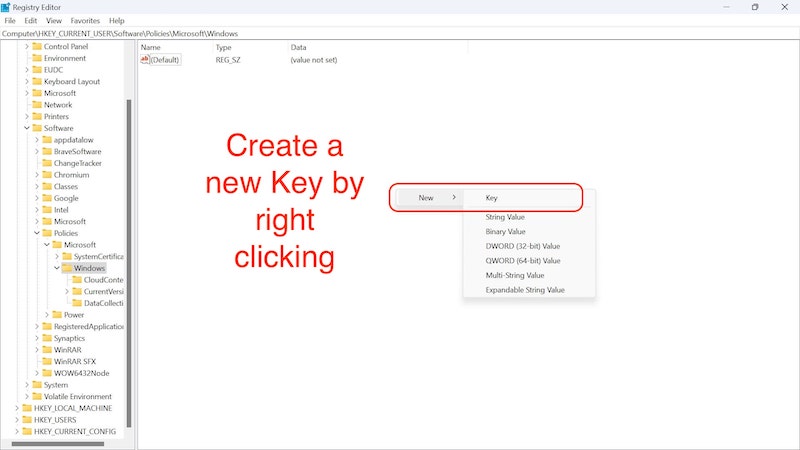Select the ChangeTracker folder icon

47,163
